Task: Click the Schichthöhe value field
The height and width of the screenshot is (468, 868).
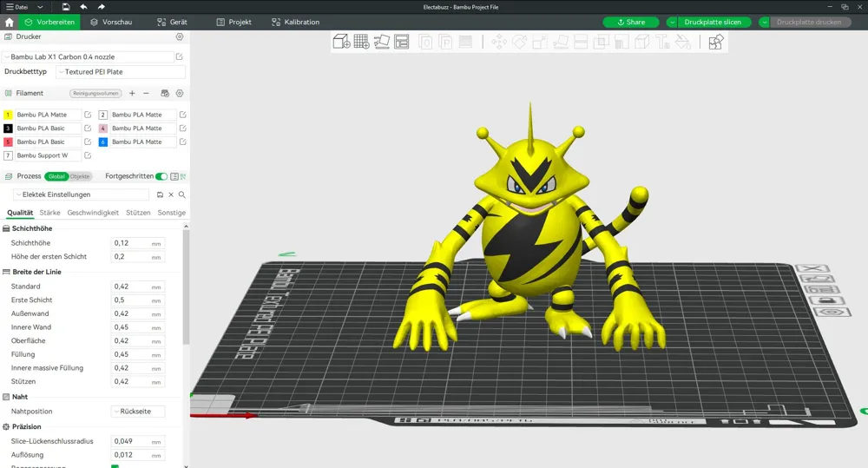Action: pyautogui.click(x=138, y=243)
